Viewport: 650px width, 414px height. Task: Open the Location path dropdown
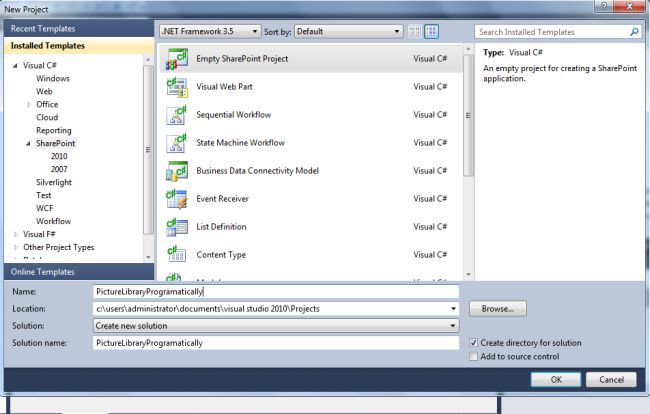click(453, 309)
